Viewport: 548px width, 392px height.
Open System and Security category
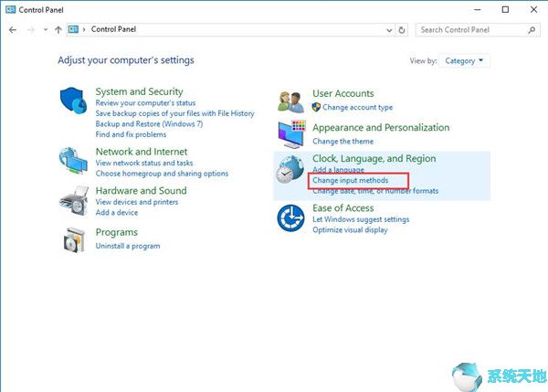(x=139, y=91)
